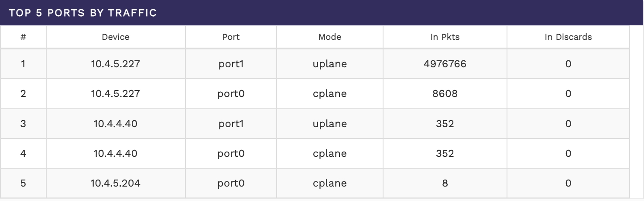Sort by the Port column header
This screenshot has height=201, width=644.
tap(231, 37)
